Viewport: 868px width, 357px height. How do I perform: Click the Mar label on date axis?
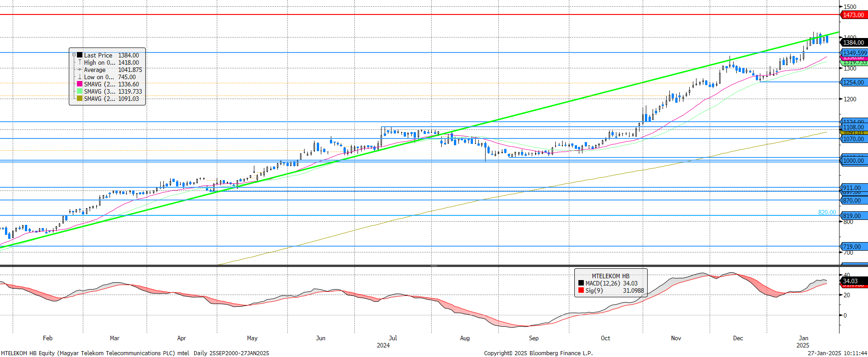[x=114, y=338]
